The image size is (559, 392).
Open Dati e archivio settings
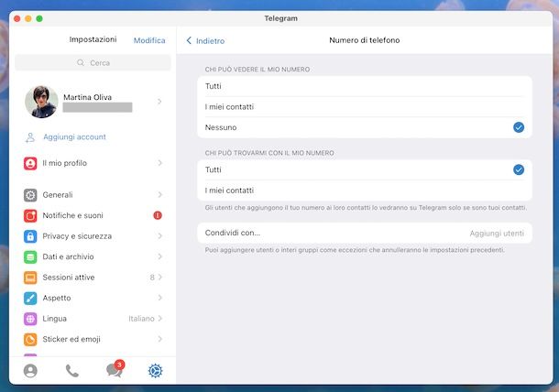(93, 257)
